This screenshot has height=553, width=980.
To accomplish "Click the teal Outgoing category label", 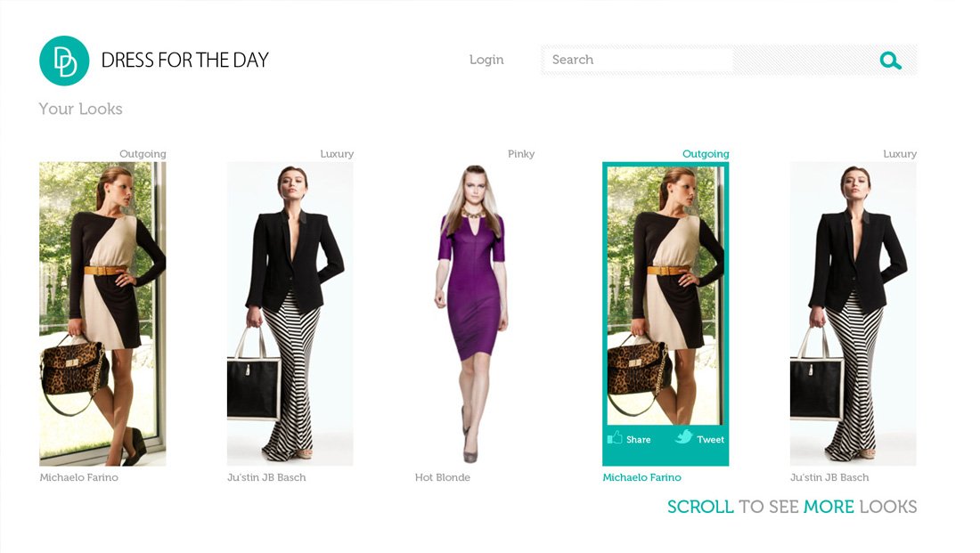I will coord(706,154).
